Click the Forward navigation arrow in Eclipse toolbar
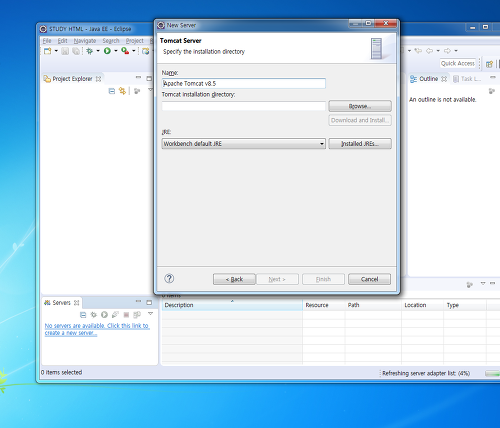Image resolution: width=500 pixels, height=428 pixels. tap(447, 51)
